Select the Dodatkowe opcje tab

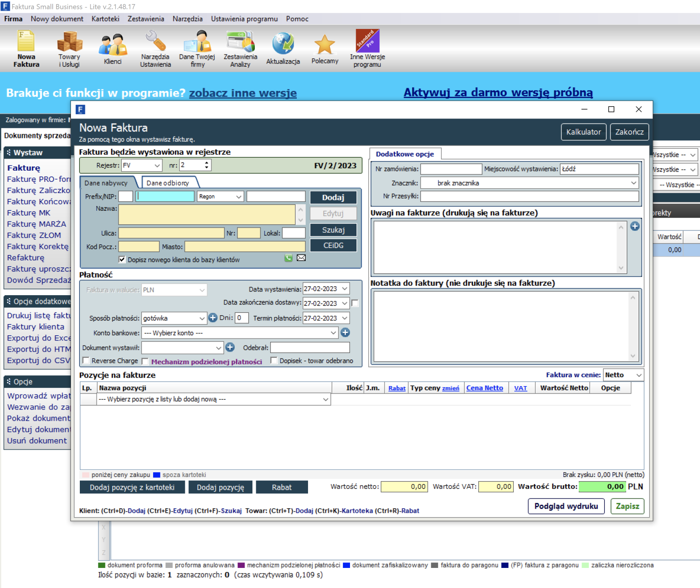[405, 154]
